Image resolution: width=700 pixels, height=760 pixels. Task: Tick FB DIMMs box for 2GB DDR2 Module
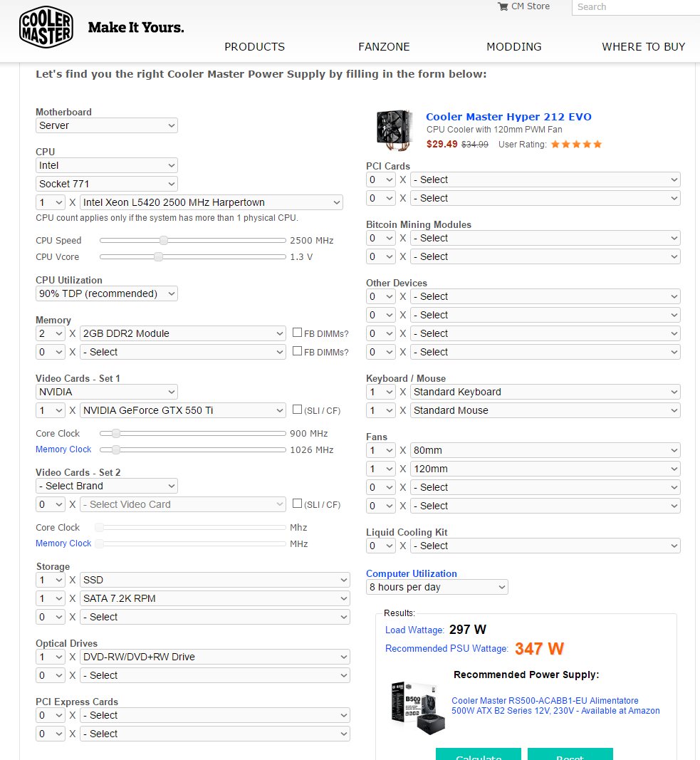coord(298,333)
